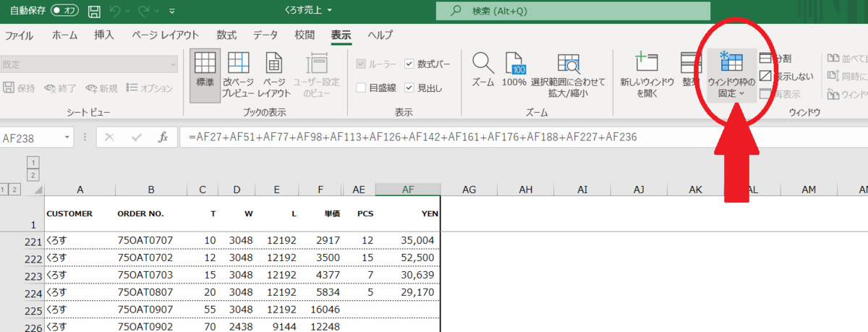868x332 pixels.
Task: Open the Name Box dropdown arrow
Action: pyautogui.click(x=67, y=136)
